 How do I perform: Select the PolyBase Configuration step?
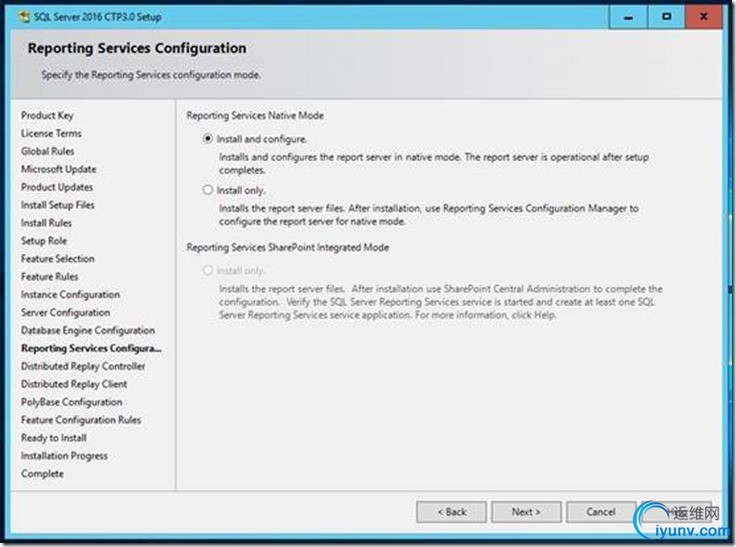pos(72,402)
